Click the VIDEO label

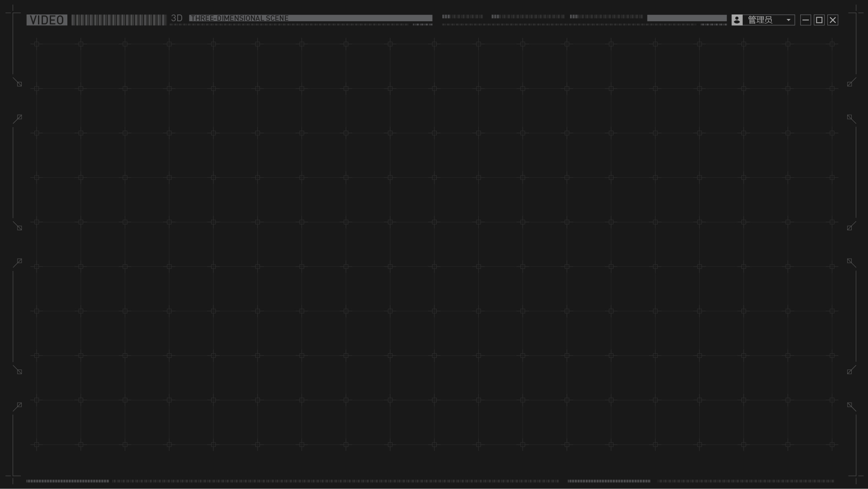47,20
